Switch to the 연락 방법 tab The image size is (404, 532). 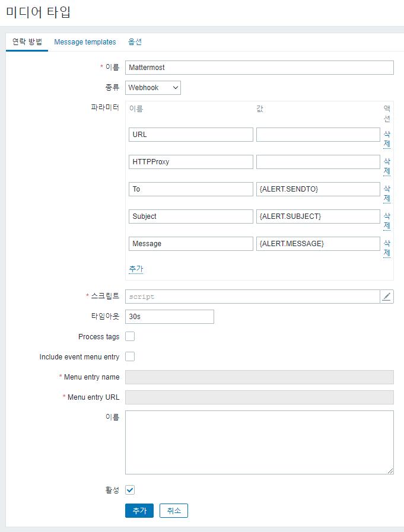click(x=27, y=42)
